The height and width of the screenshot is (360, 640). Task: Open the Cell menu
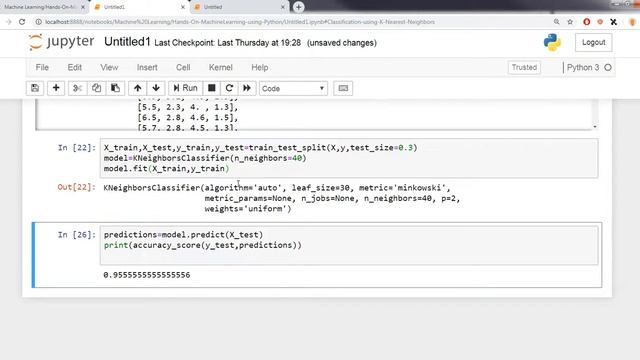(183, 67)
